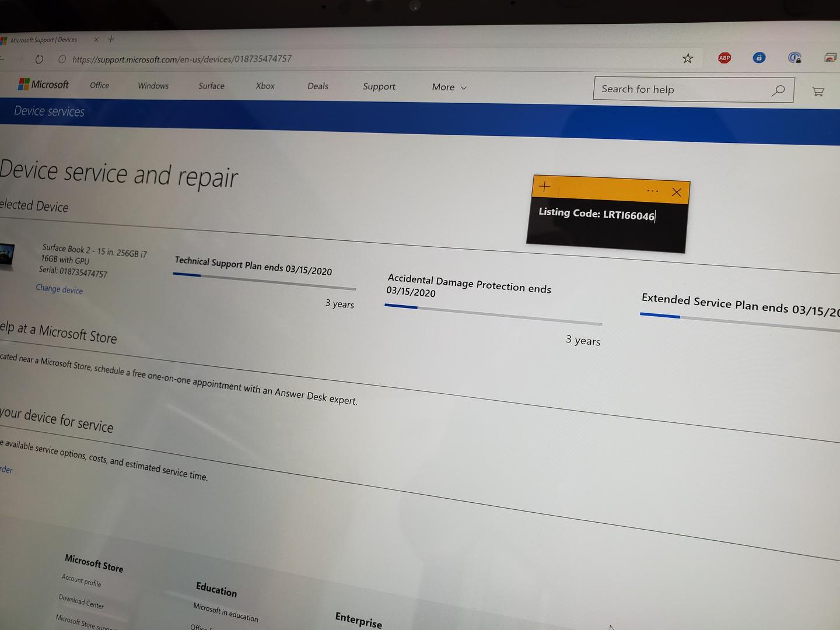Click the Surface Book 2 device thumbnail
This screenshot has height=630, width=840.
point(7,257)
